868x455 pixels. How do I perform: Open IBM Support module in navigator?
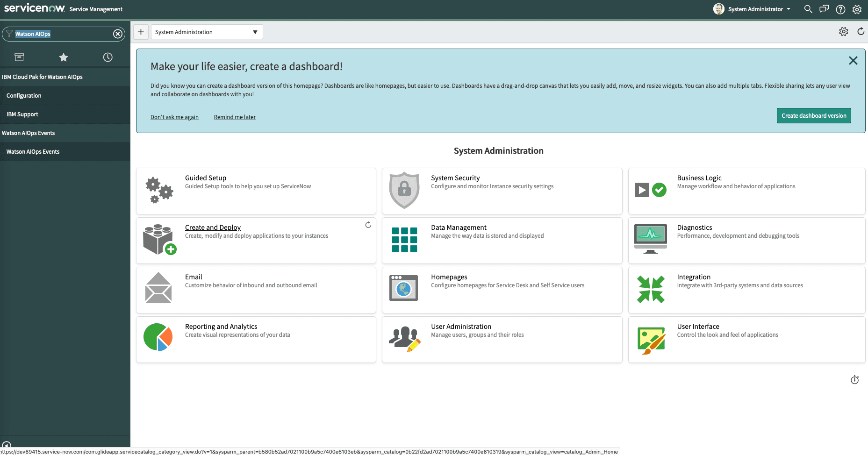tap(22, 114)
